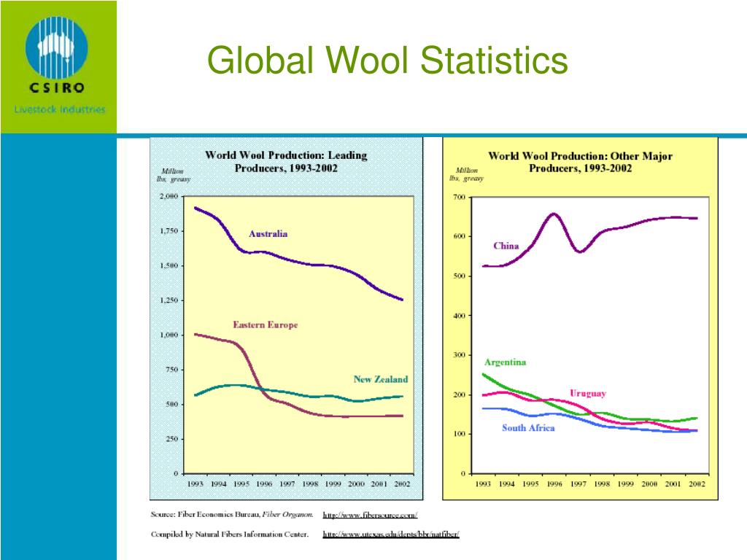Select the Argentina label
747x560 pixels.
(x=506, y=361)
